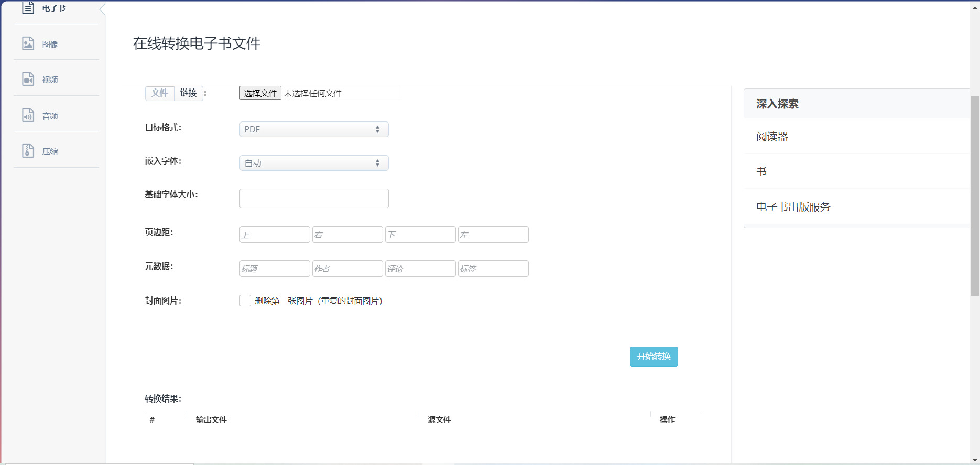This screenshot has height=465, width=980.
Task: Click the 开始转换 start button
Action: tap(654, 357)
